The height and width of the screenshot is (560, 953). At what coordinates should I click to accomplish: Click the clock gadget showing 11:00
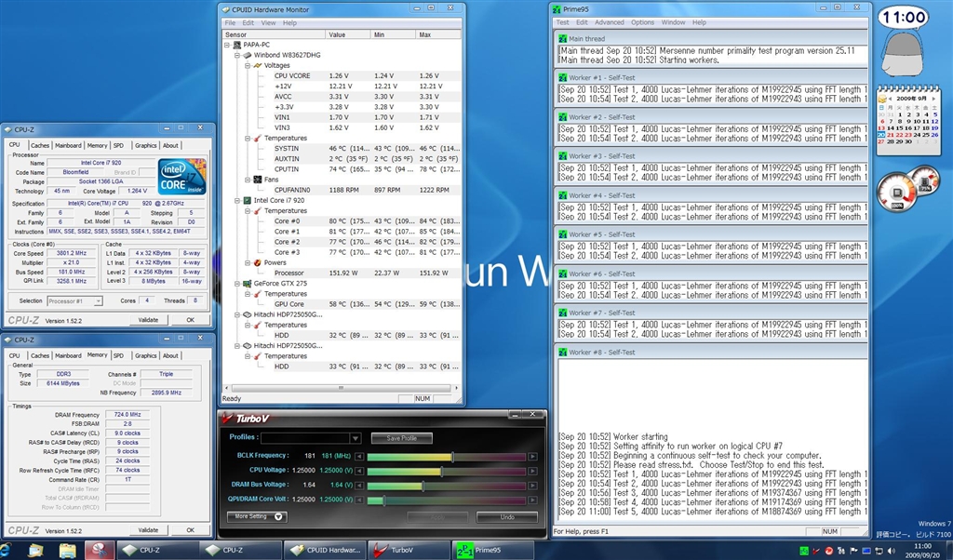[904, 17]
